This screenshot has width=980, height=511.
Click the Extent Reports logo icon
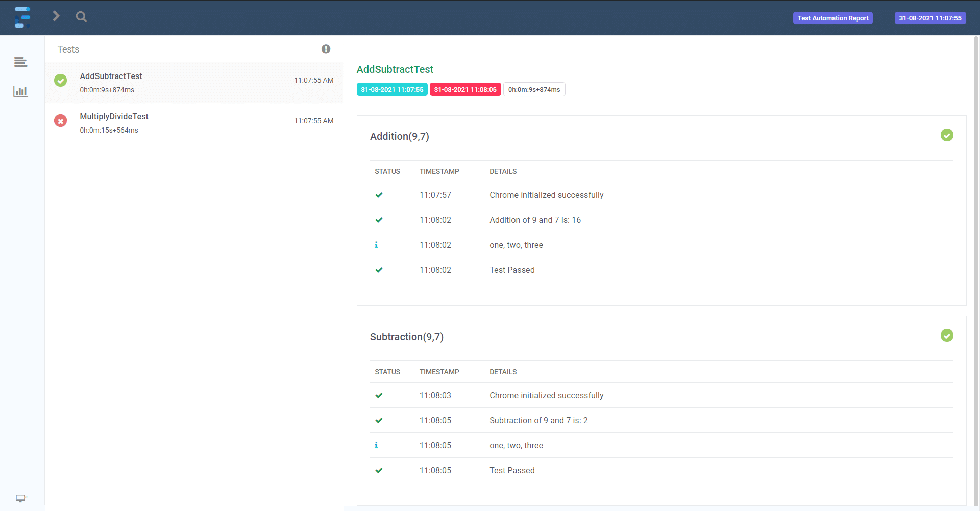click(x=22, y=17)
